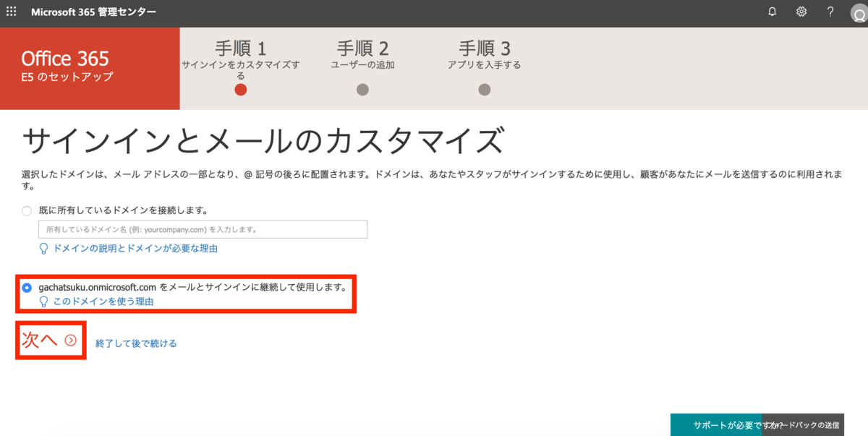Open このドメインを使う理由 link
This screenshot has height=436, width=868.
coord(103,302)
